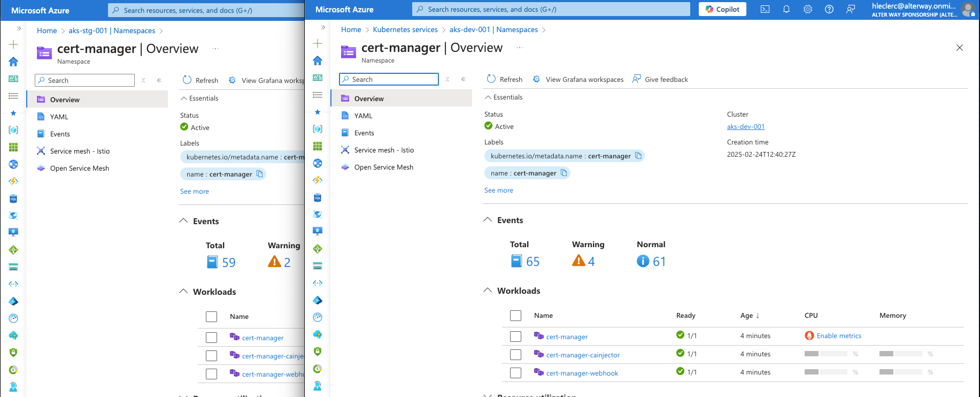Click the help question mark icon
Image resolution: width=980 pixels, height=397 pixels.
pos(829,9)
